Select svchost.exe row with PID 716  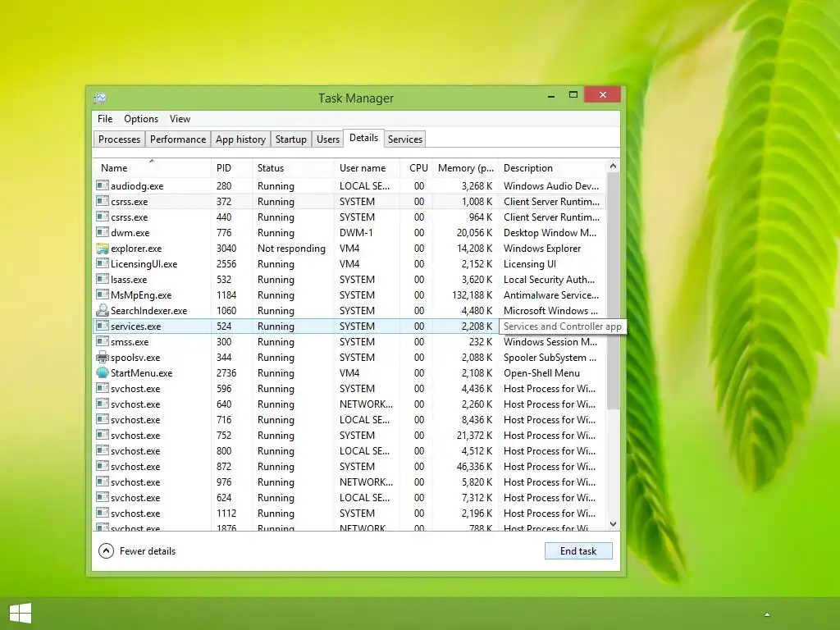pos(349,419)
